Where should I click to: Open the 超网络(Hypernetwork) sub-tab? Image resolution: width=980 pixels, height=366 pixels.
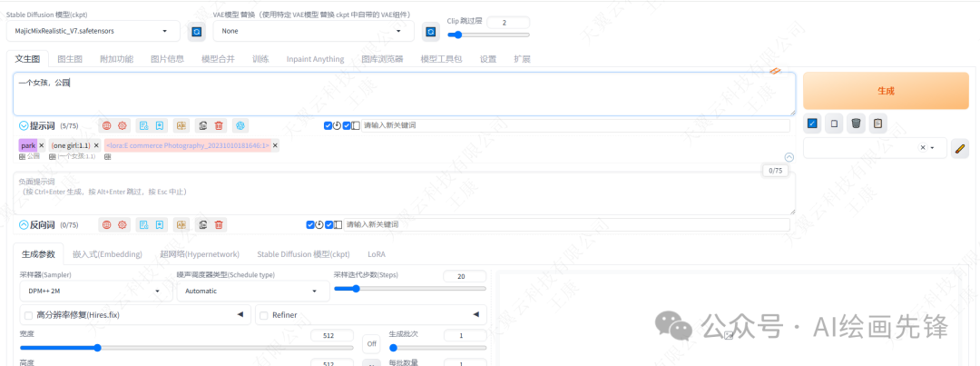pos(200,254)
